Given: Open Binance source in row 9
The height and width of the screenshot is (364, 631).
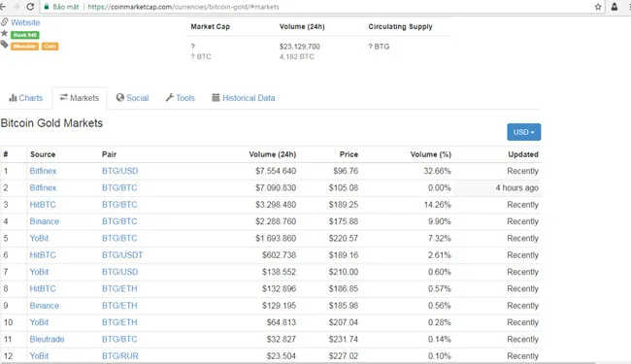Looking at the screenshot, I should [45, 306].
